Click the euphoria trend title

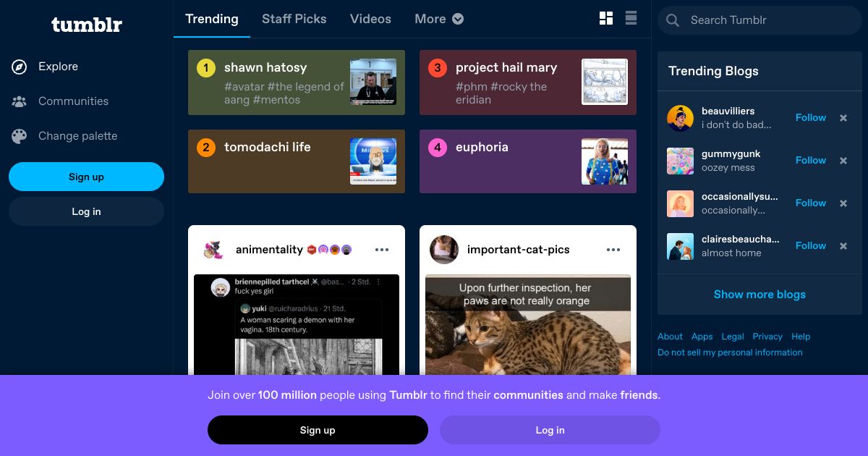[482, 148]
